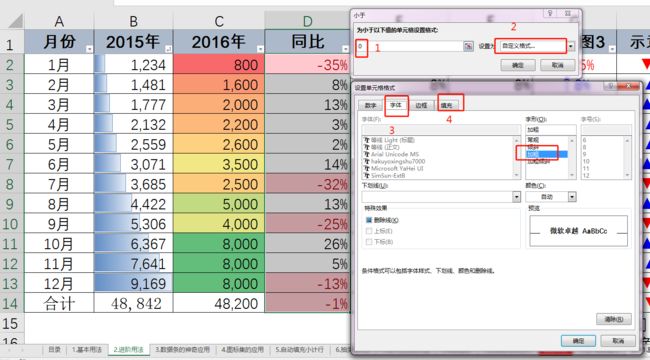Click the 清除 clear button
This screenshot has width=650, height=360.
(x=614, y=319)
